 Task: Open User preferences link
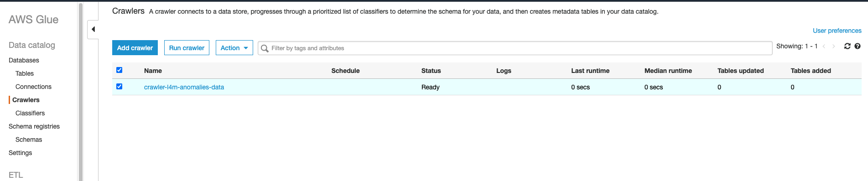tap(837, 31)
